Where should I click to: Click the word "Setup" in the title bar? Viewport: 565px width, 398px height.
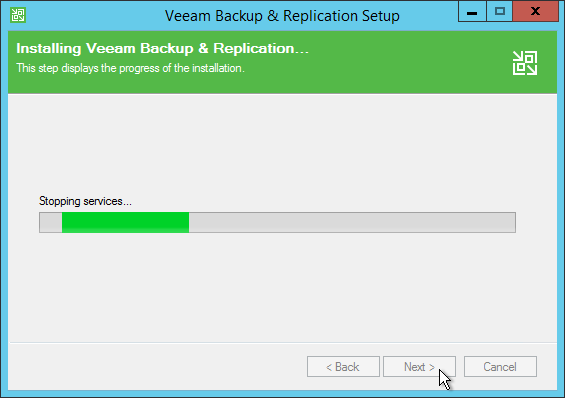381,16
